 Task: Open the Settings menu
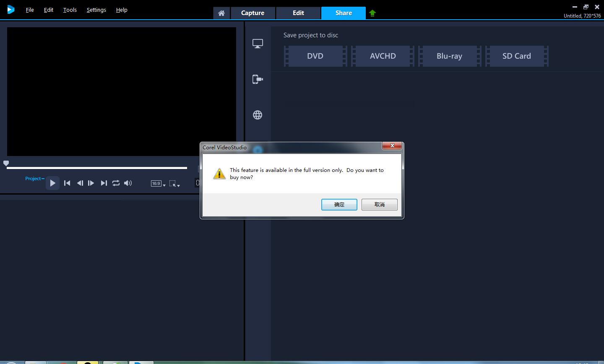point(96,10)
